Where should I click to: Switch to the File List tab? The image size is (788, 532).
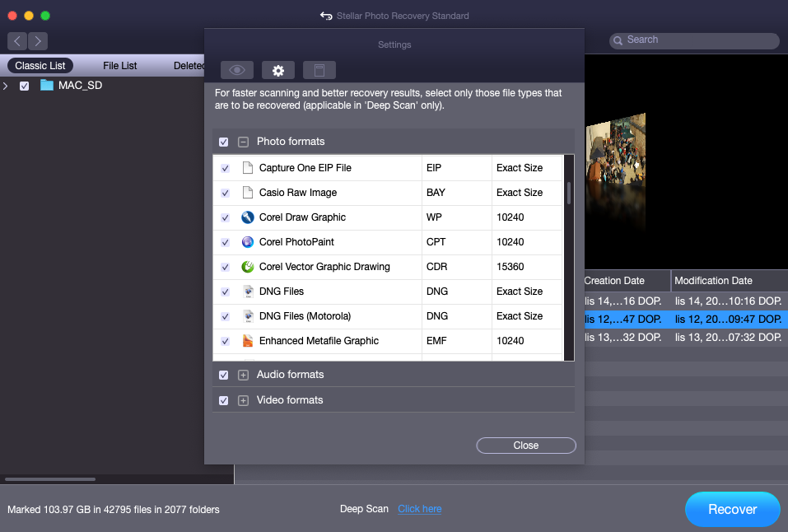120,66
